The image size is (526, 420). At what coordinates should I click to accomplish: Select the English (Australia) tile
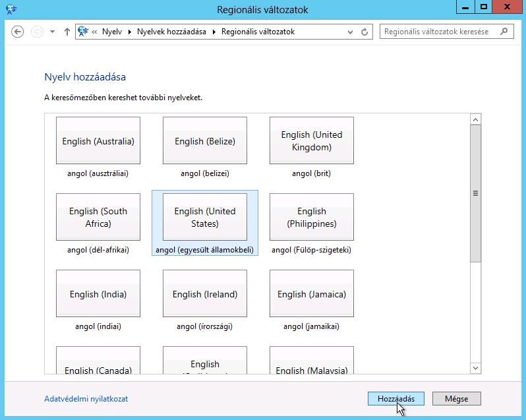98,141
